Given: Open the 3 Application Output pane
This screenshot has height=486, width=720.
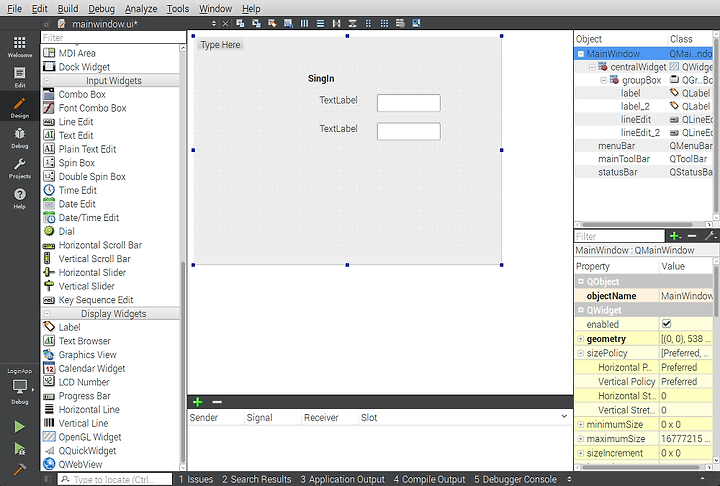Looking at the screenshot, I should point(343,479).
